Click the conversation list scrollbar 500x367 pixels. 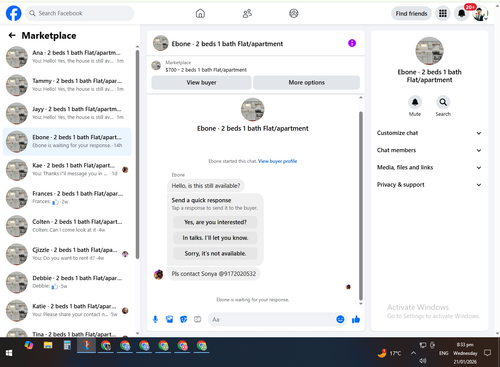pyautogui.click(x=137, y=154)
